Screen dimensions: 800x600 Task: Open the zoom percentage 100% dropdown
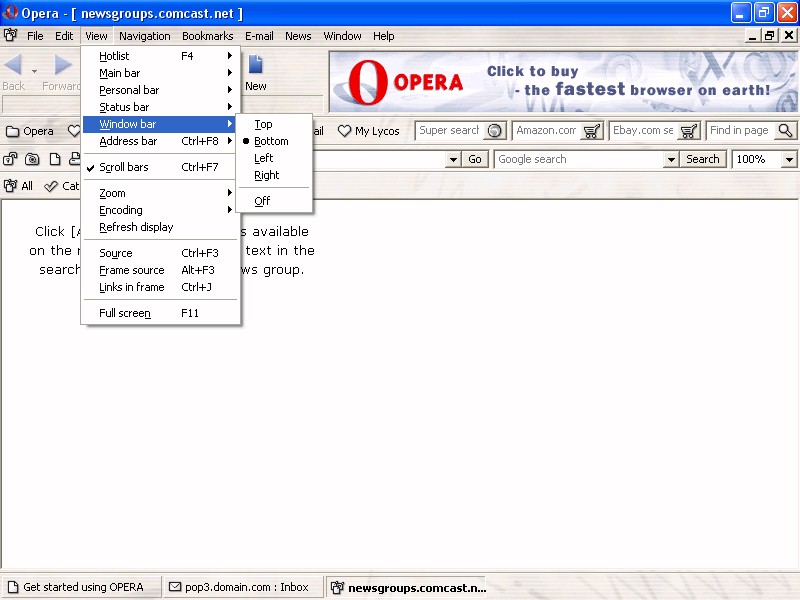[789, 159]
